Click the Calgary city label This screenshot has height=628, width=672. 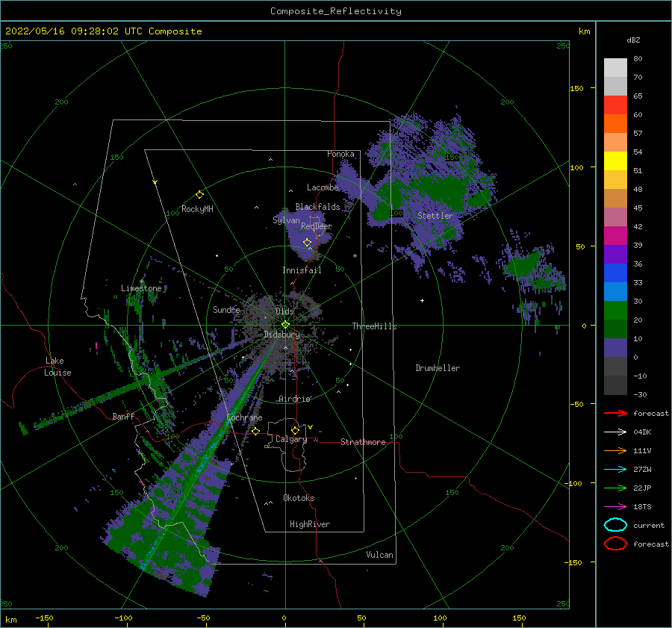(291, 439)
